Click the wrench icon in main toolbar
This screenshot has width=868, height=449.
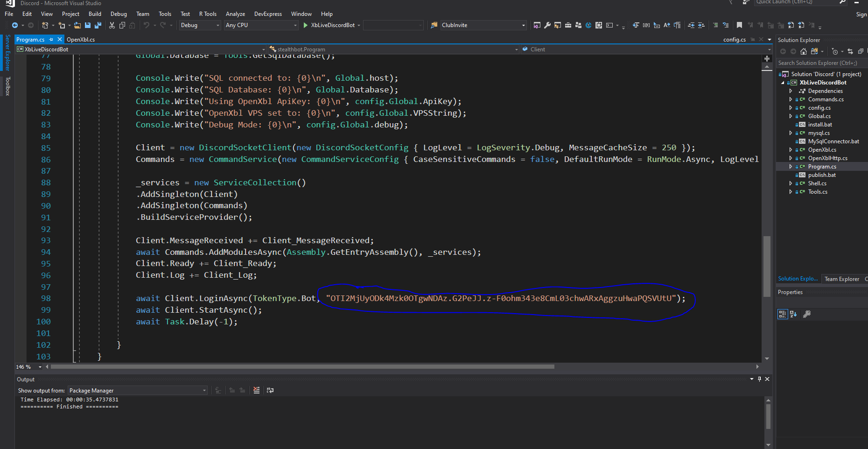point(547,25)
